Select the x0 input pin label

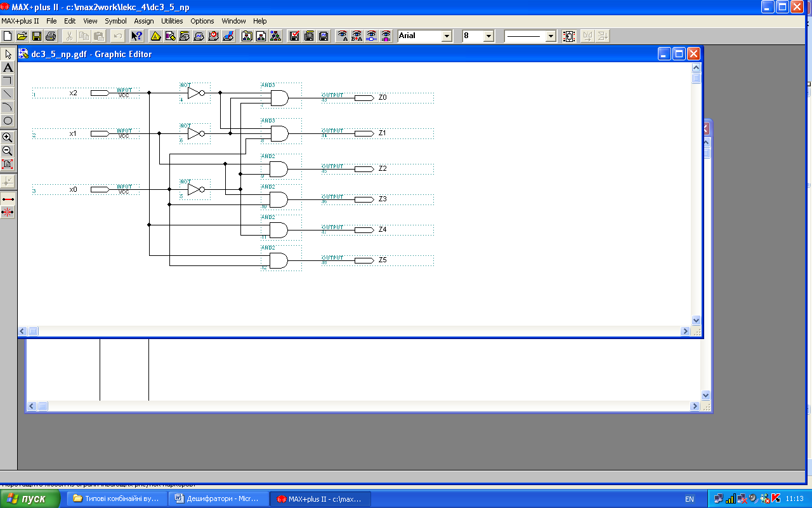(74, 189)
